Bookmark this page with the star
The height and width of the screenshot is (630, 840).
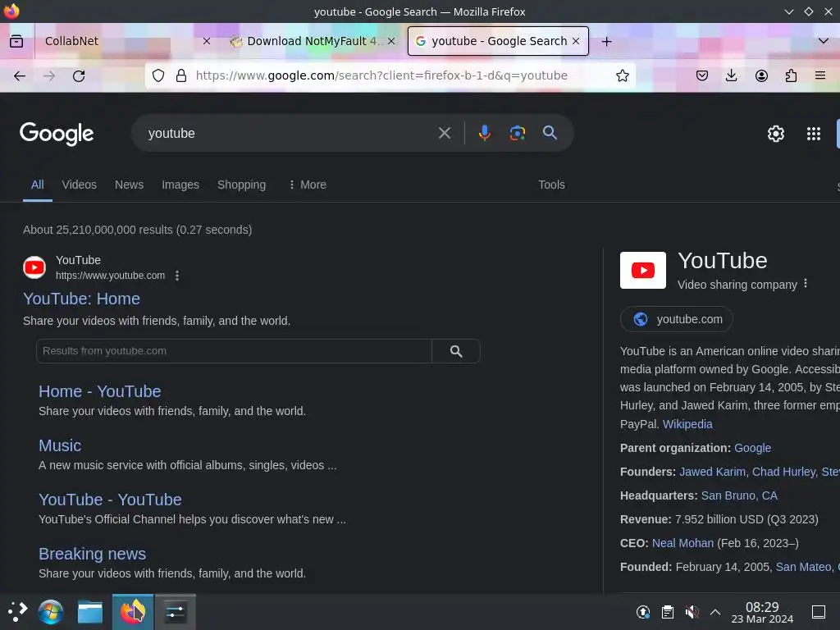(622, 75)
